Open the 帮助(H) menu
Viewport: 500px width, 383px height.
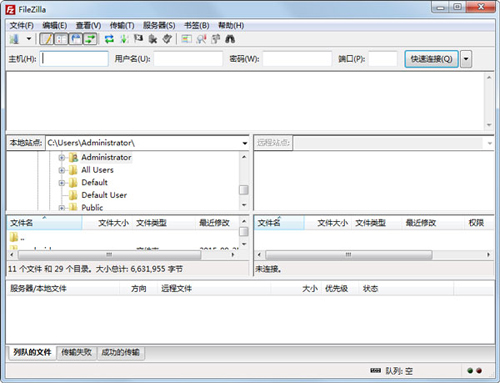231,25
